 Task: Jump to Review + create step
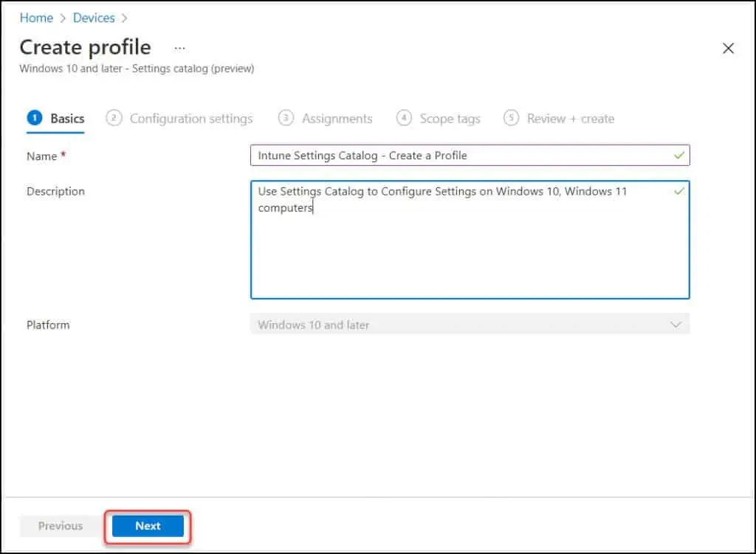[x=558, y=119]
